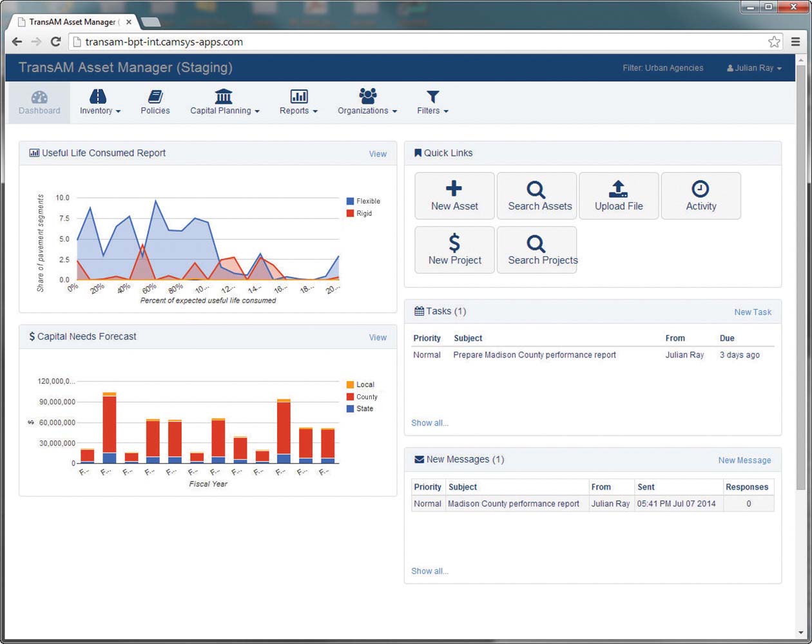The image size is (812, 644).
Task: Reload the page with refresh icon
Action: point(56,42)
